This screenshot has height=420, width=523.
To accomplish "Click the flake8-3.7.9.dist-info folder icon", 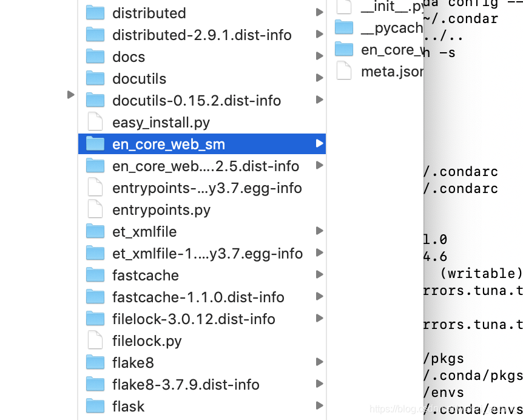I will (x=95, y=384).
